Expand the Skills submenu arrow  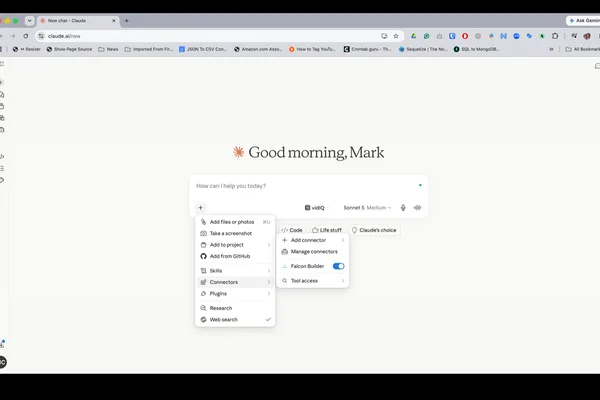coord(269,271)
